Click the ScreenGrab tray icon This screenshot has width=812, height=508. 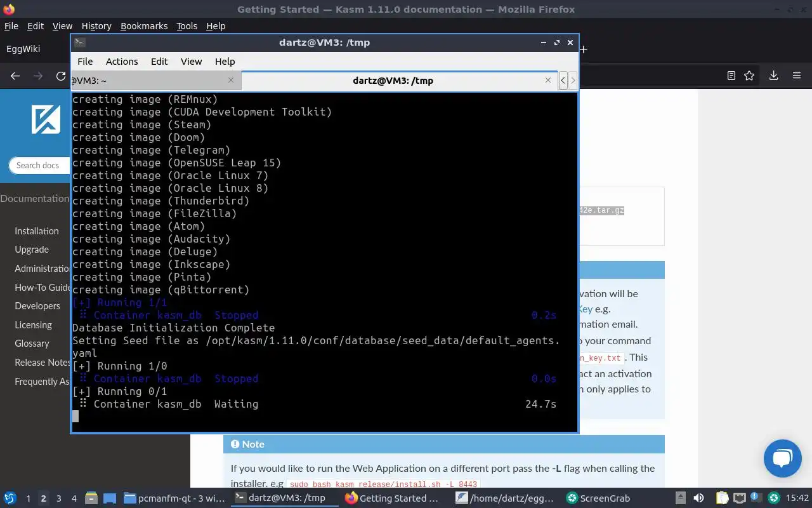click(x=773, y=498)
